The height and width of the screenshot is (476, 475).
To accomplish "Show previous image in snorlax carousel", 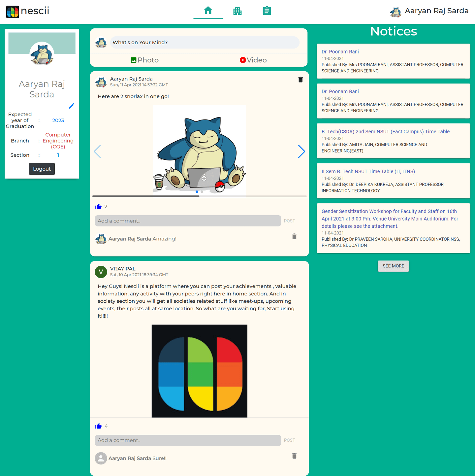I will tap(97, 152).
